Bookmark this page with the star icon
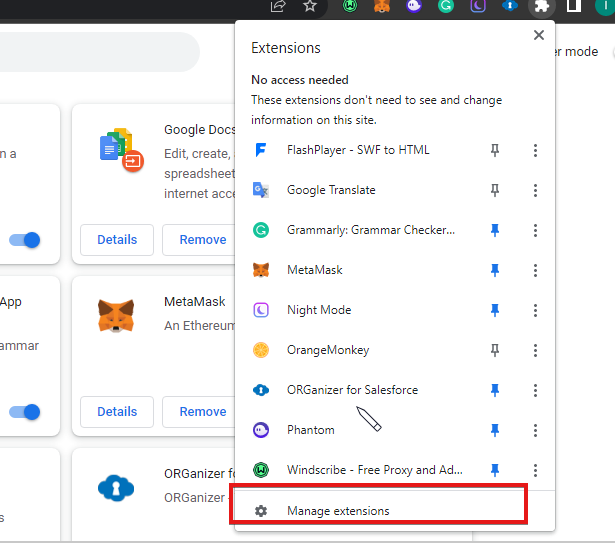 [x=310, y=6]
